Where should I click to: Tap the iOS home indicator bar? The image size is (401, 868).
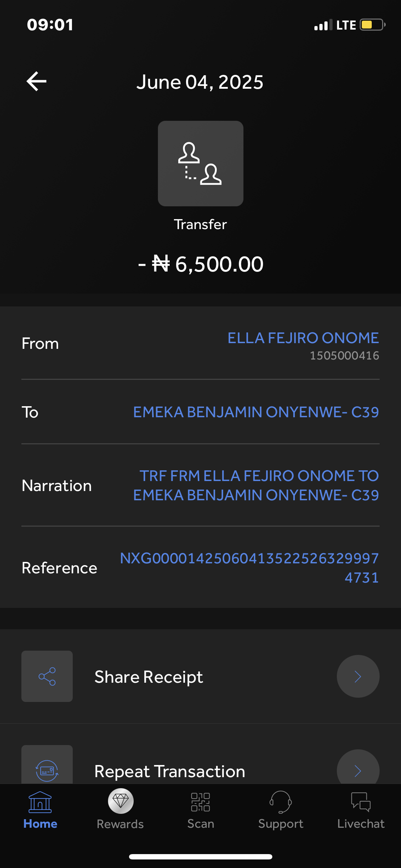200,857
